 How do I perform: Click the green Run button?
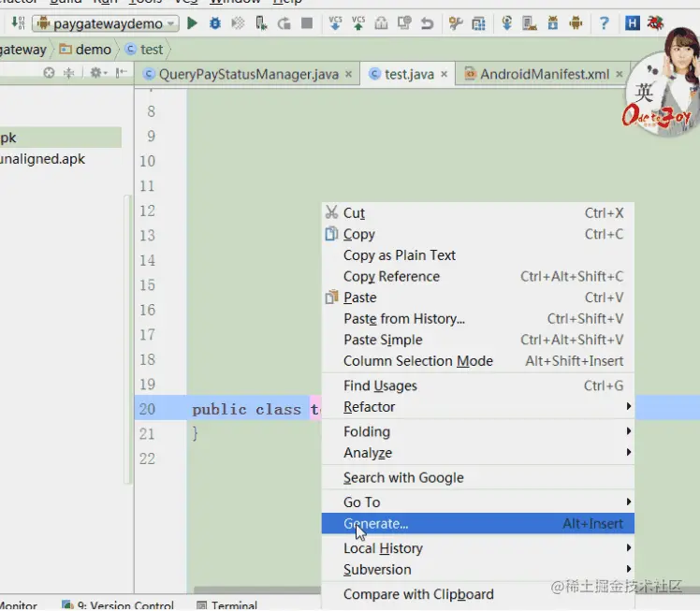tap(193, 22)
